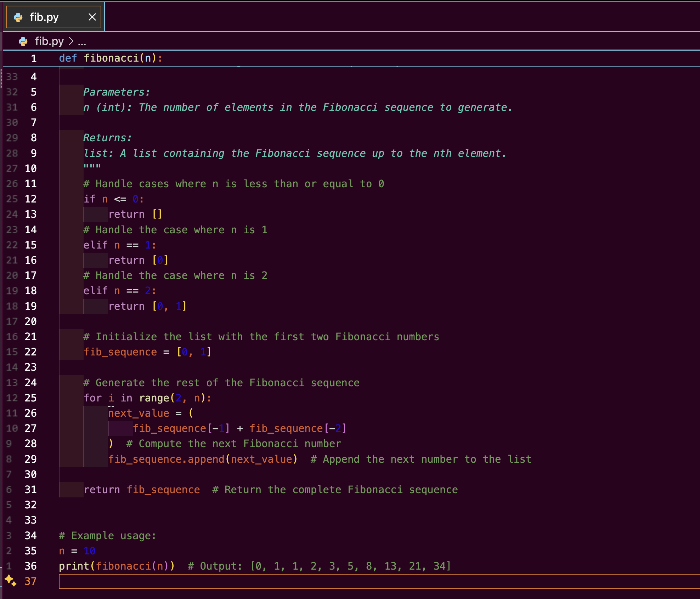Open the breadcrumb ellipsis symbol picker
The width and height of the screenshot is (700, 599).
tap(82, 42)
